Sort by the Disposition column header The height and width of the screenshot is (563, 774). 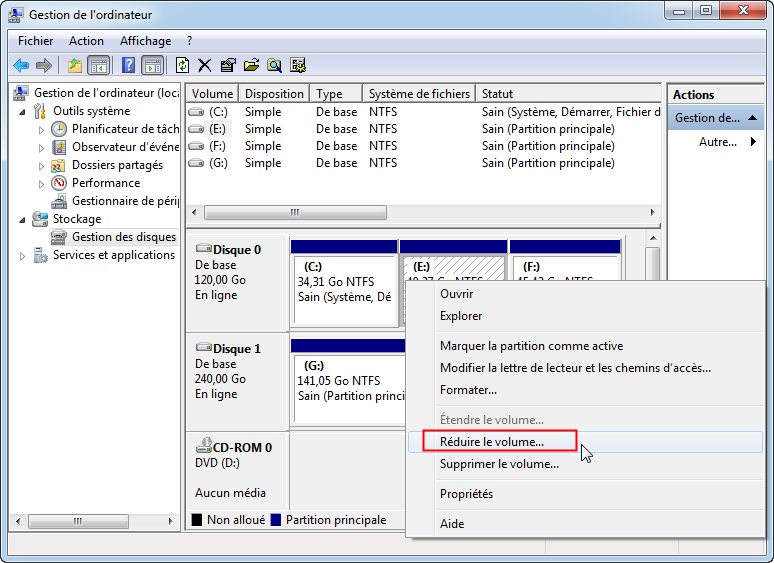(274, 94)
